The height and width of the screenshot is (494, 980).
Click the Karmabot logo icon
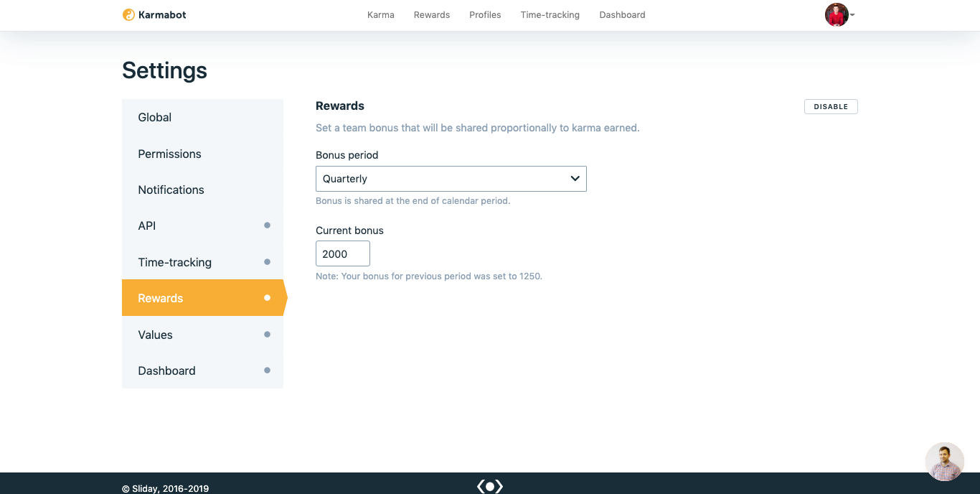tap(128, 14)
